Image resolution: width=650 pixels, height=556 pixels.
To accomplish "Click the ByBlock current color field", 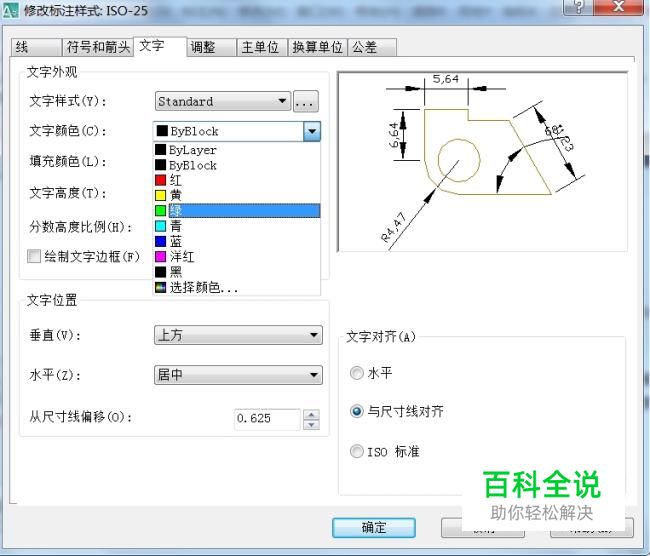I will (228, 131).
